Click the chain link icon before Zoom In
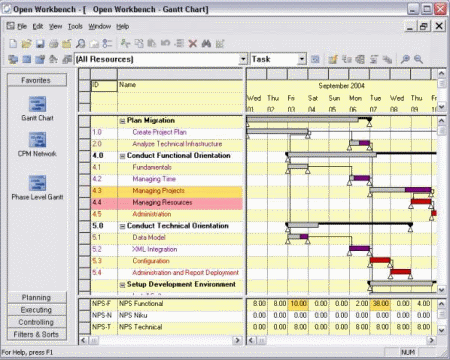This screenshot has height=360, width=450. click(x=387, y=59)
